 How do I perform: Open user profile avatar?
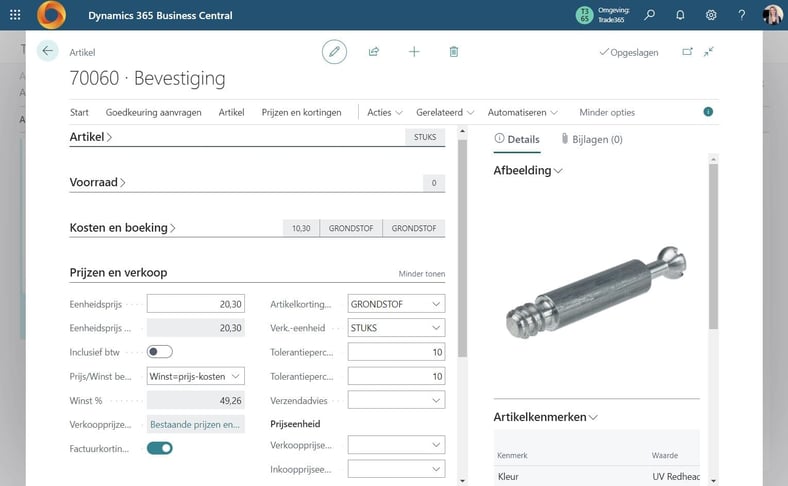point(772,15)
